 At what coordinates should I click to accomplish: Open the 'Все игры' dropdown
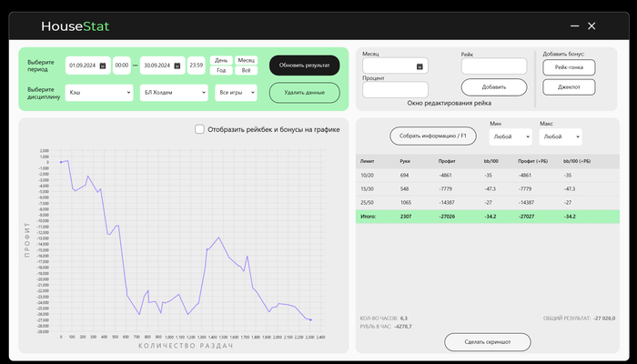(236, 93)
